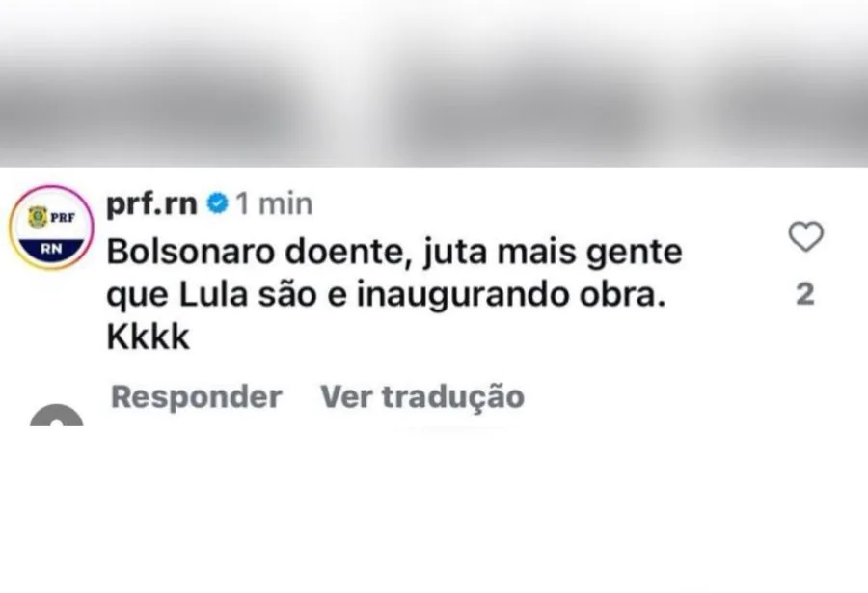The height and width of the screenshot is (593, 868).
Task: Click the words inaugurando obra in comment
Action: (510, 294)
